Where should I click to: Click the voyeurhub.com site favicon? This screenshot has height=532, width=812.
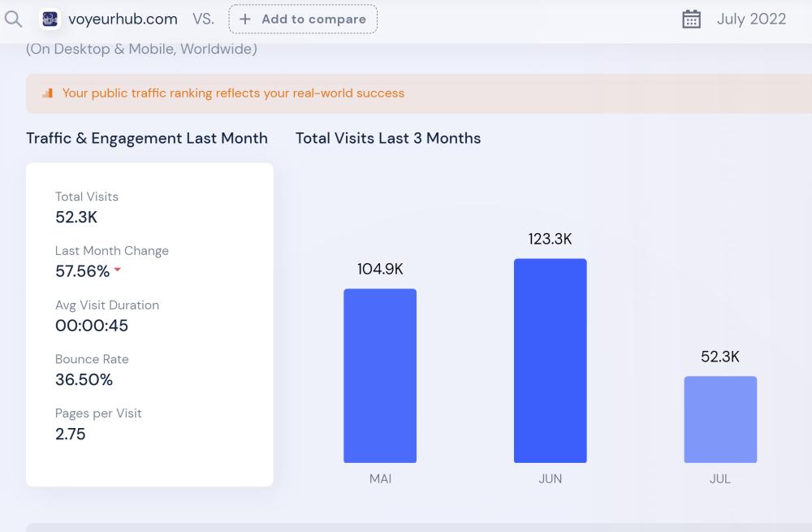[x=50, y=19]
